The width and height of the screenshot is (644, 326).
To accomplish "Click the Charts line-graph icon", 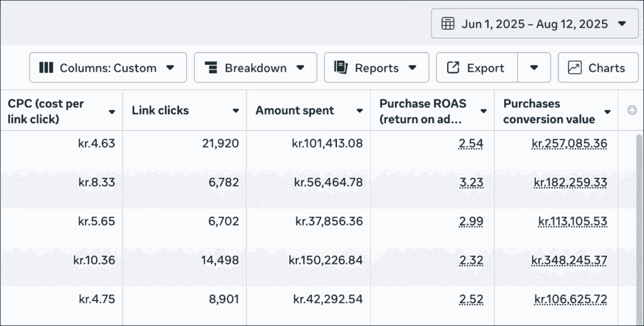I will pos(574,68).
